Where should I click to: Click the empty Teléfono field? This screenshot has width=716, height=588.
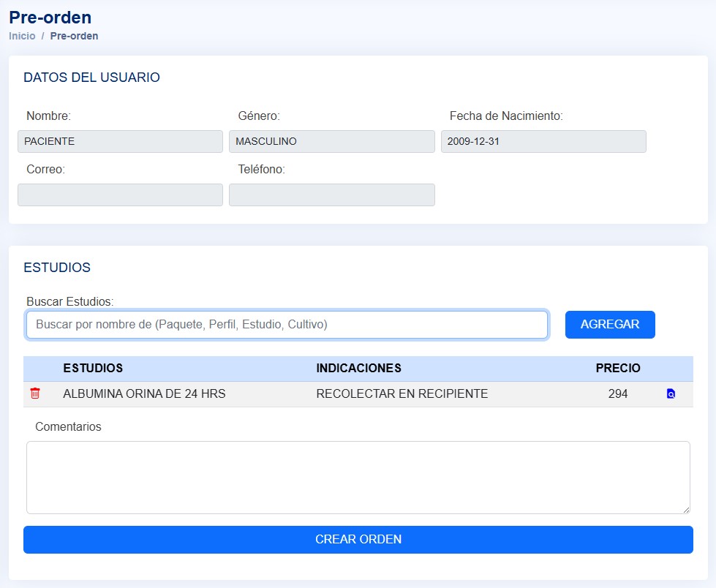tap(331, 195)
